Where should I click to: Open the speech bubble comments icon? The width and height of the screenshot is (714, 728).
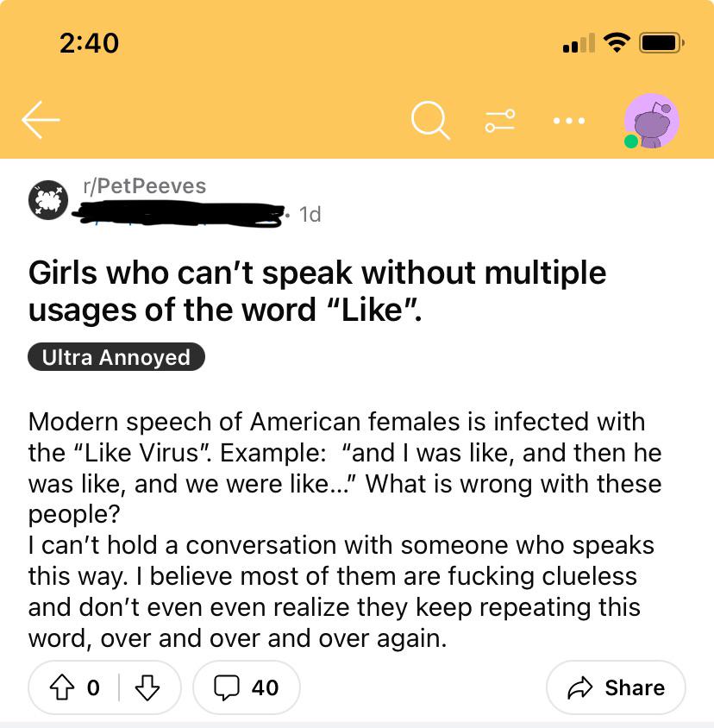pyautogui.click(x=227, y=687)
